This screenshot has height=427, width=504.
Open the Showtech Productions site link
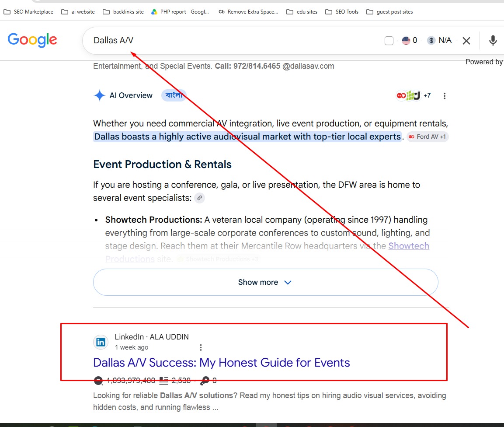[x=409, y=246]
